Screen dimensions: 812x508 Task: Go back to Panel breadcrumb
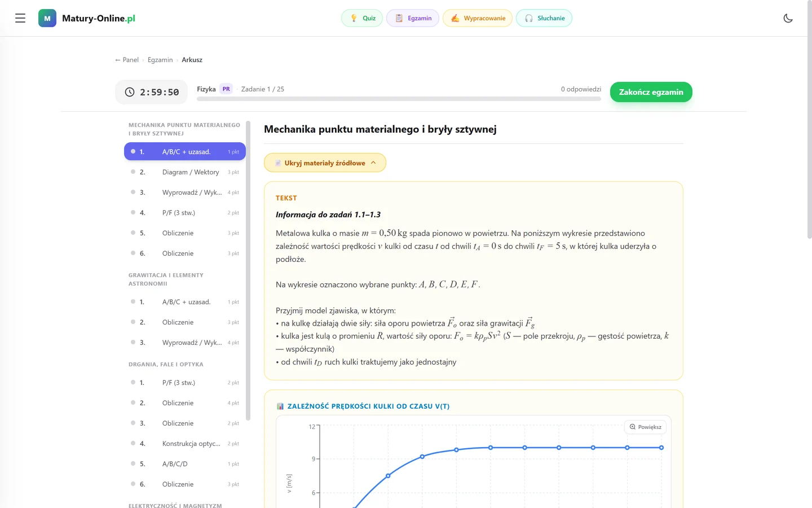127,60
